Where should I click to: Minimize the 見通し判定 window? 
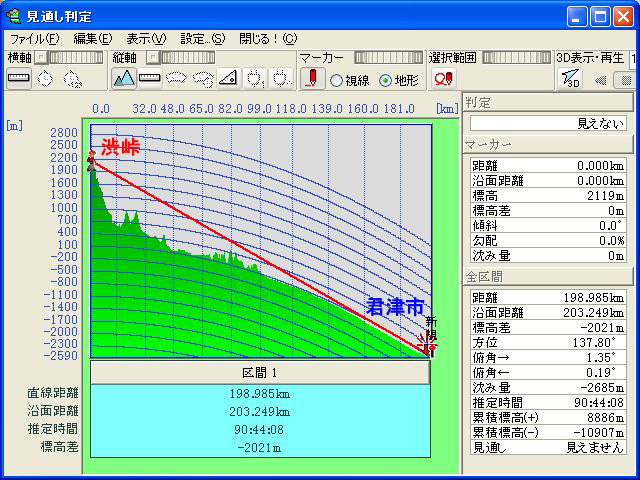point(577,17)
